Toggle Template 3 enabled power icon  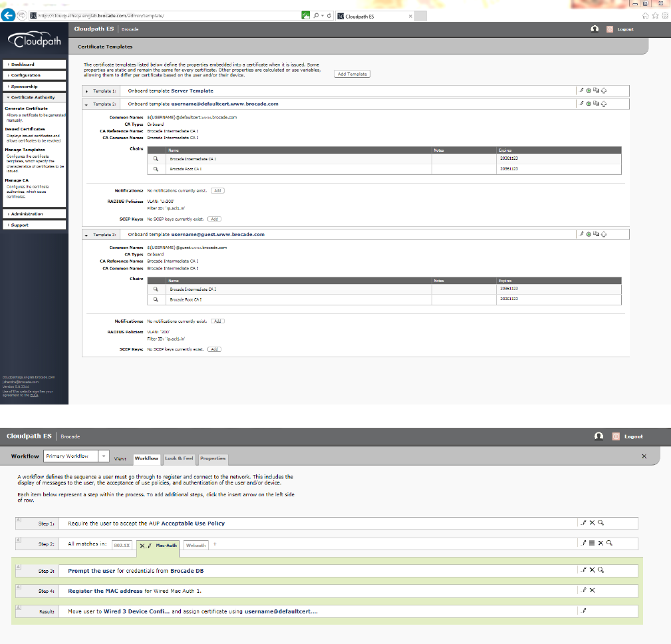point(589,234)
